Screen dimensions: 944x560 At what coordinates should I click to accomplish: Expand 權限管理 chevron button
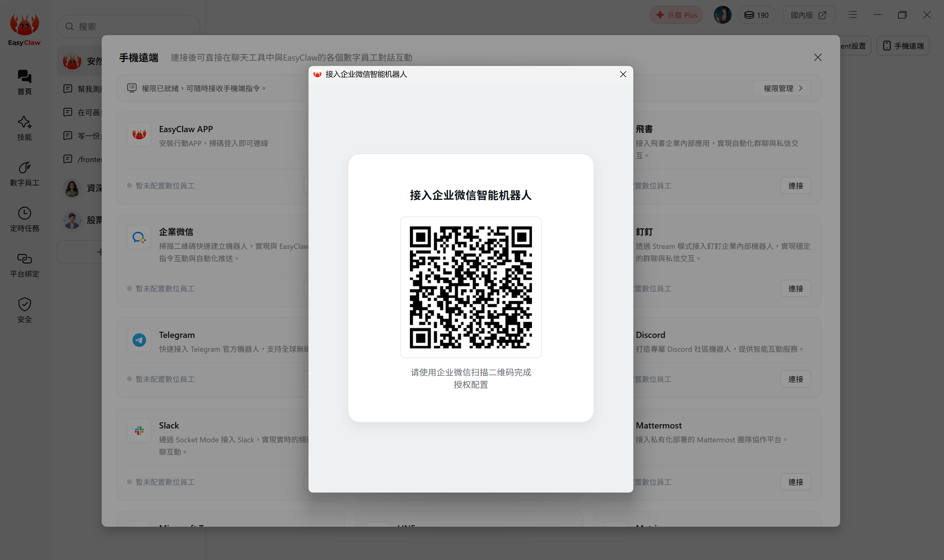point(782,88)
